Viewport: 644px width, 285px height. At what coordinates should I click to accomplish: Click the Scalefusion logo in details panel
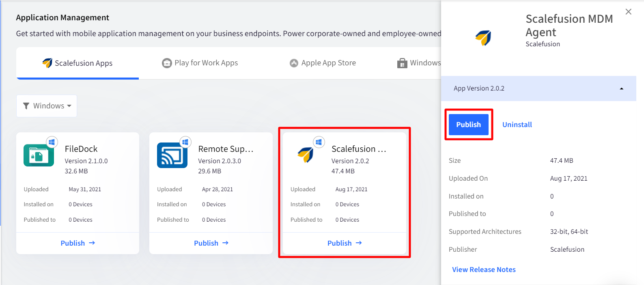click(483, 38)
